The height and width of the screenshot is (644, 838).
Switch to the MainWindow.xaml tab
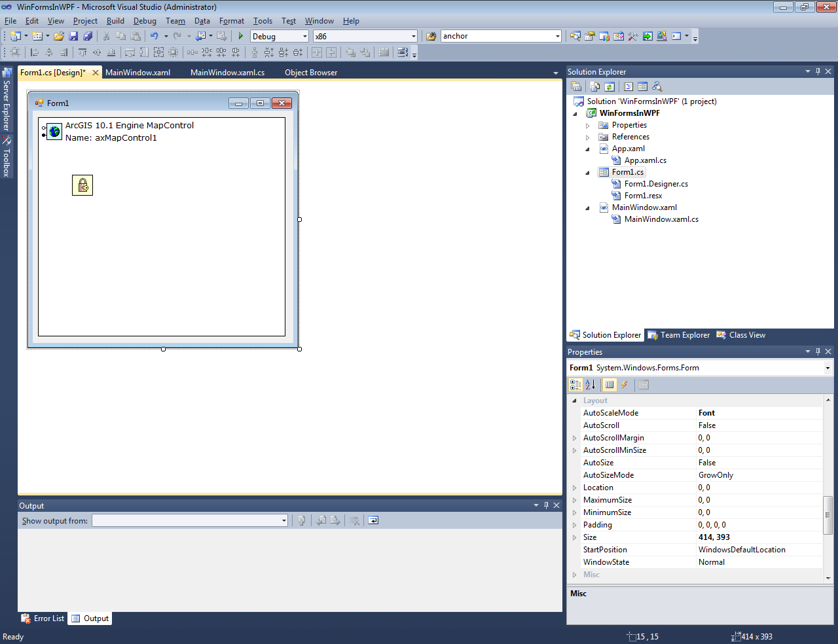click(137, 73)
